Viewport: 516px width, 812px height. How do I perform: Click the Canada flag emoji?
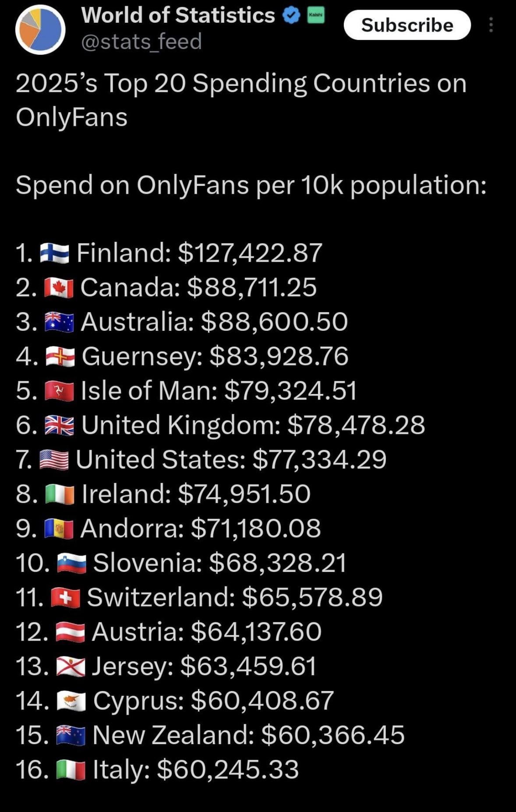[x=59, y=288]
